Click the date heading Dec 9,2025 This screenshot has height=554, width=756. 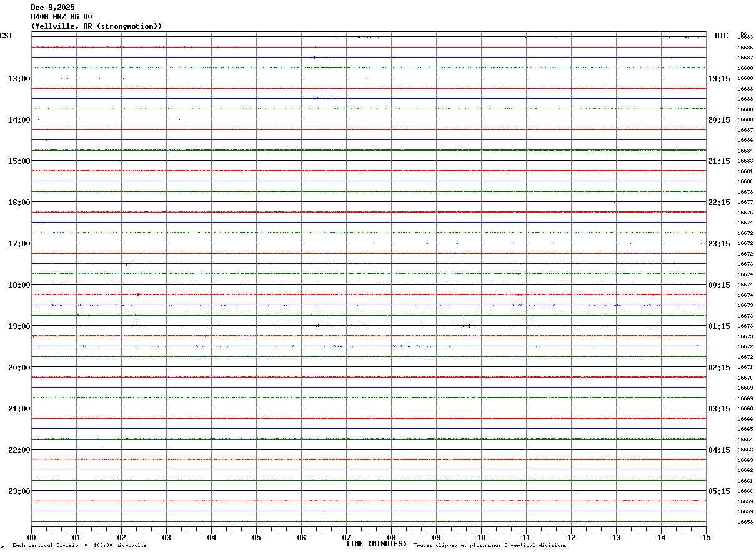point(52,8)
